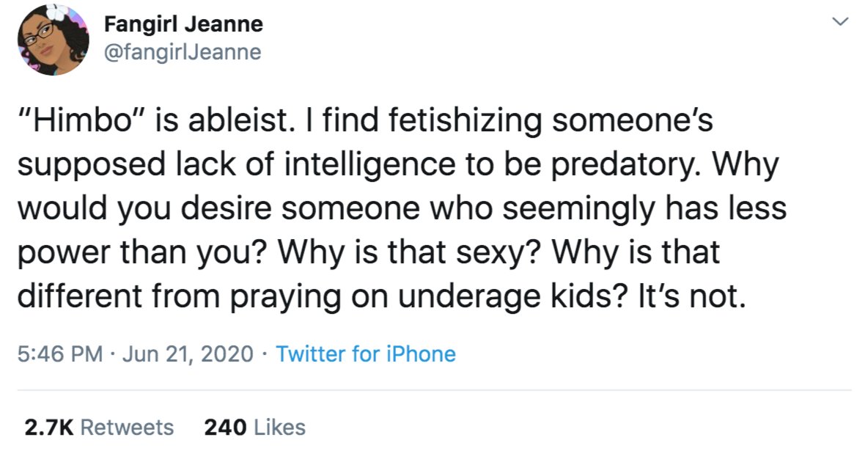868x462 pixels.
Task: Select the bold 240 count
Action: click(x=225, y=427)
